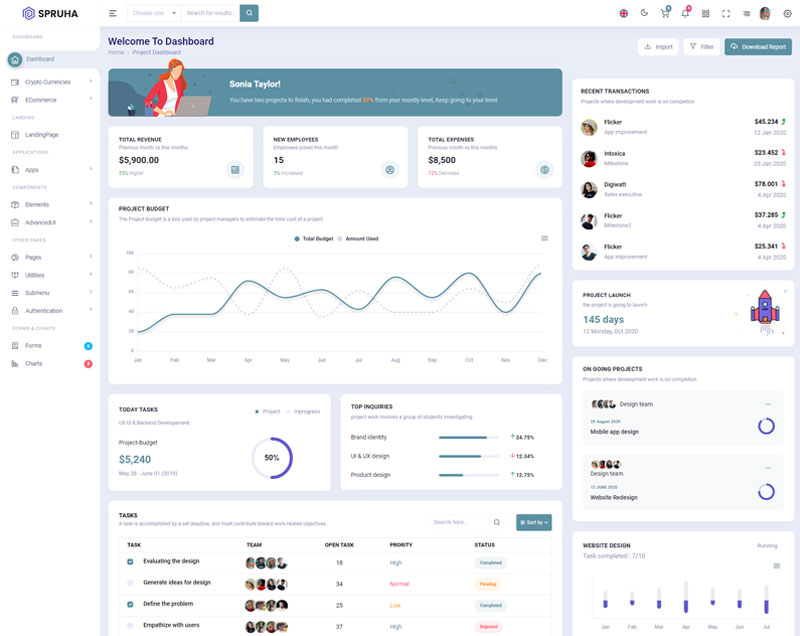Click in the Tasks 'Search here' field
The width and height of the screenshot is (800, 636).
pos(460,522)
